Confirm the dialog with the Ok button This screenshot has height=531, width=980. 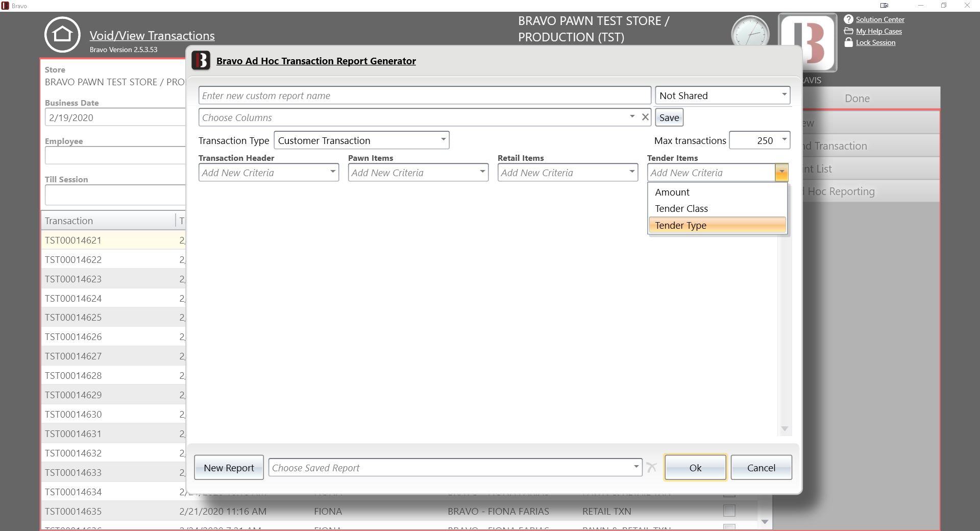(x=695, y=467)
